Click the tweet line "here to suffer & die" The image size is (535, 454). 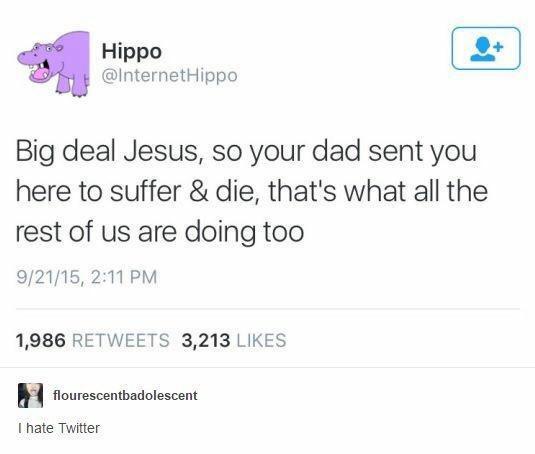pyautogui.click(x=252, y=191)
